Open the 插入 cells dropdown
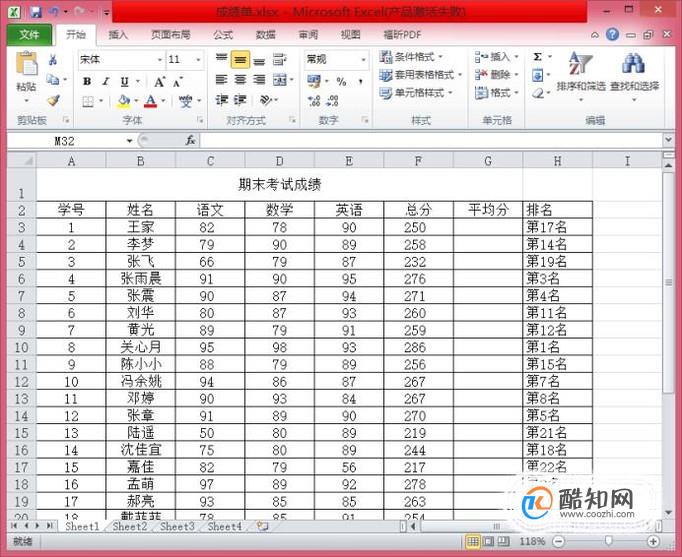Image resolution: width=682 pixels, height=557 pixels. [x=497, y=57]
